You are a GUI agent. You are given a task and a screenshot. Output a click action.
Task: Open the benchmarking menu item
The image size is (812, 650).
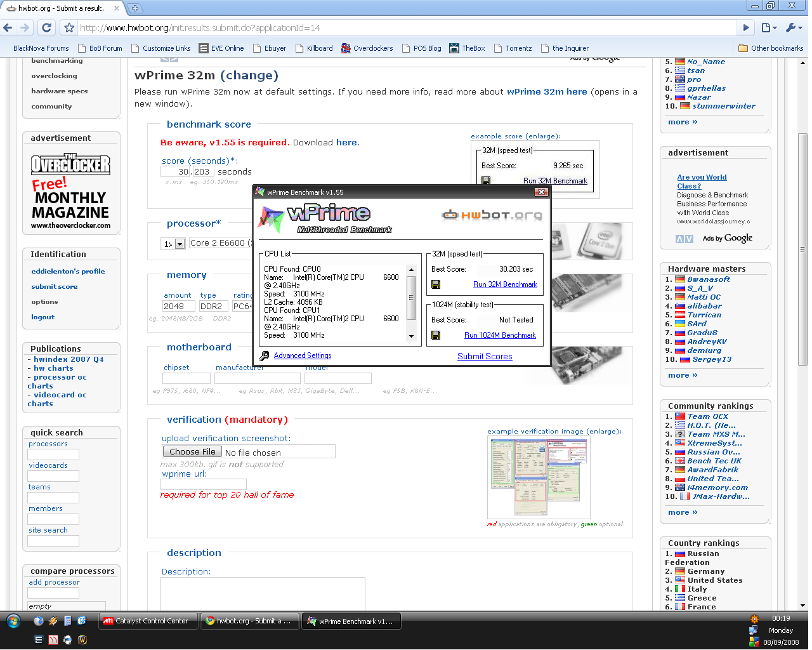[x=57, y=61]
